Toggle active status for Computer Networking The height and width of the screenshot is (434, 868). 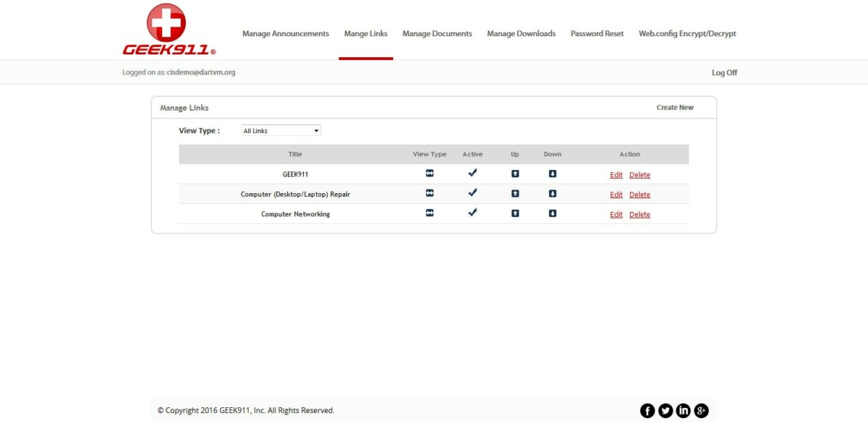472,212
